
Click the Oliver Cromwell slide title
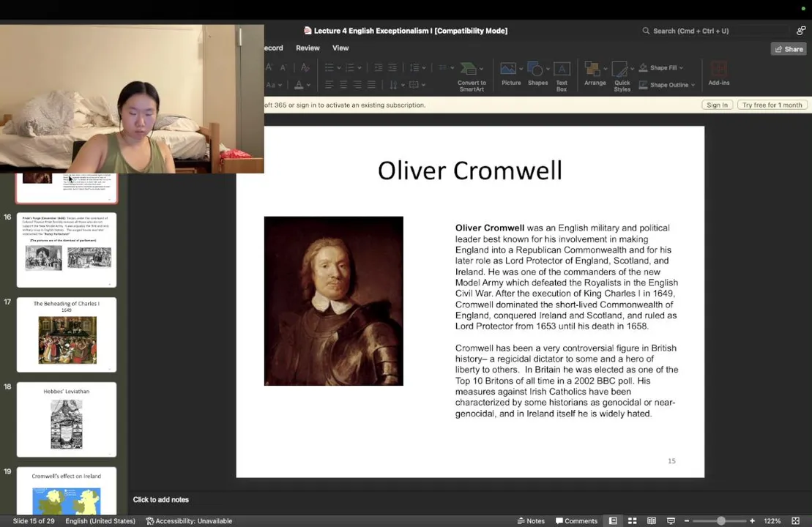click(469, 171)
